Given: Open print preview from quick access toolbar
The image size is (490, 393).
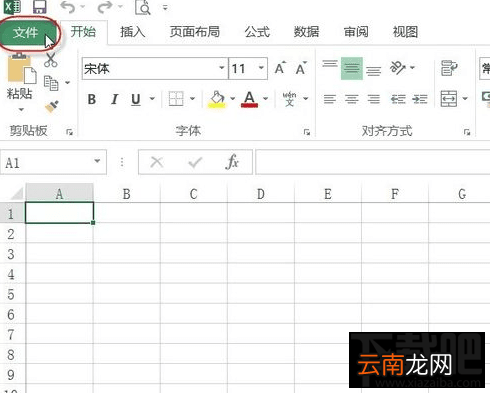Looking at the screenshot, I should (x=143, y=7).
